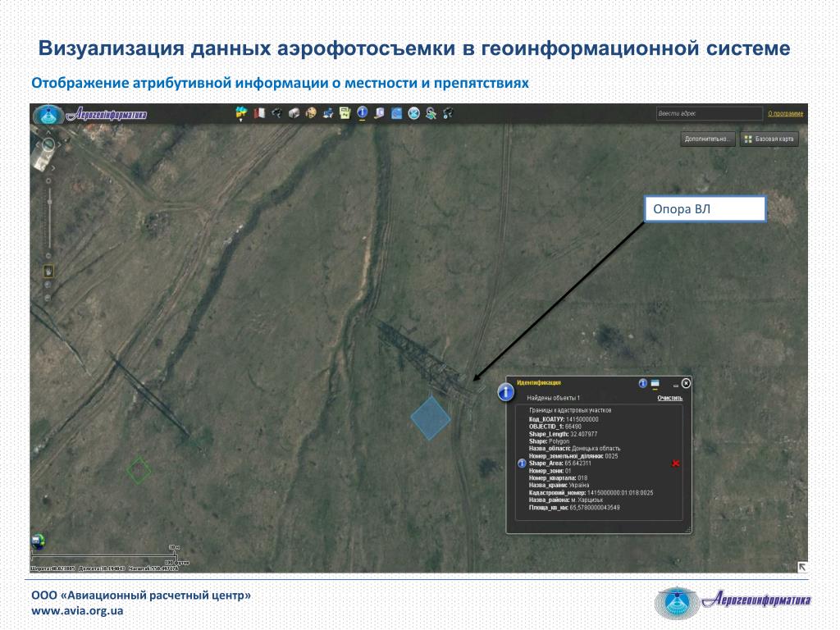Viewport: 840px width, 630px height.
Task: Click Очистить to clear results
Action: click(x=669, y=398)
